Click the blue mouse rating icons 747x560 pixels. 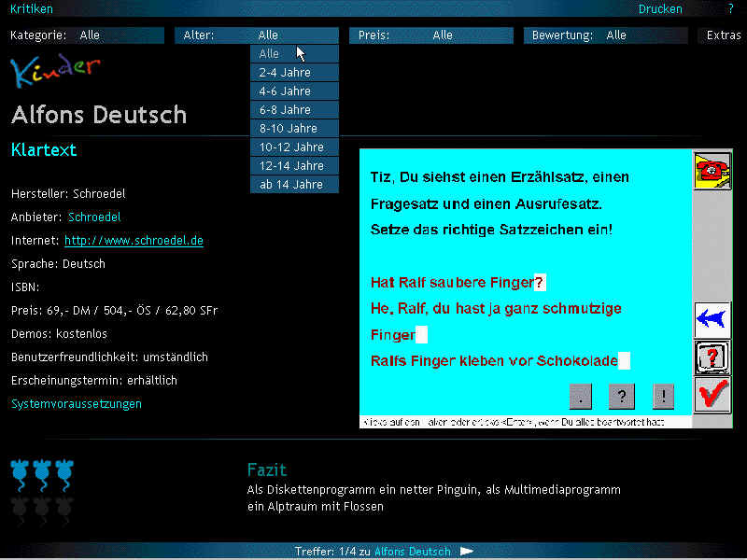[42, 473]
